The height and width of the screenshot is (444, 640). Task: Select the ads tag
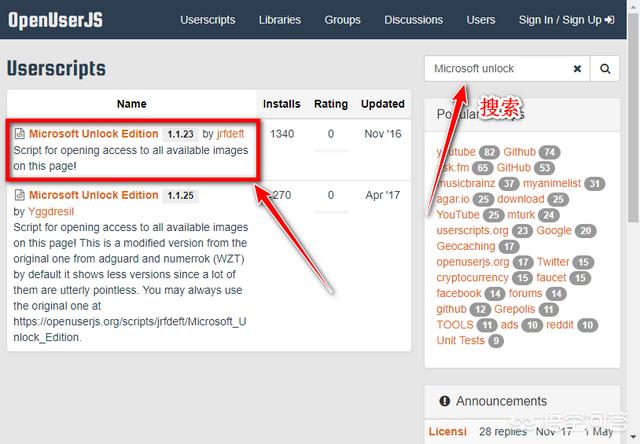click(509, 325)
